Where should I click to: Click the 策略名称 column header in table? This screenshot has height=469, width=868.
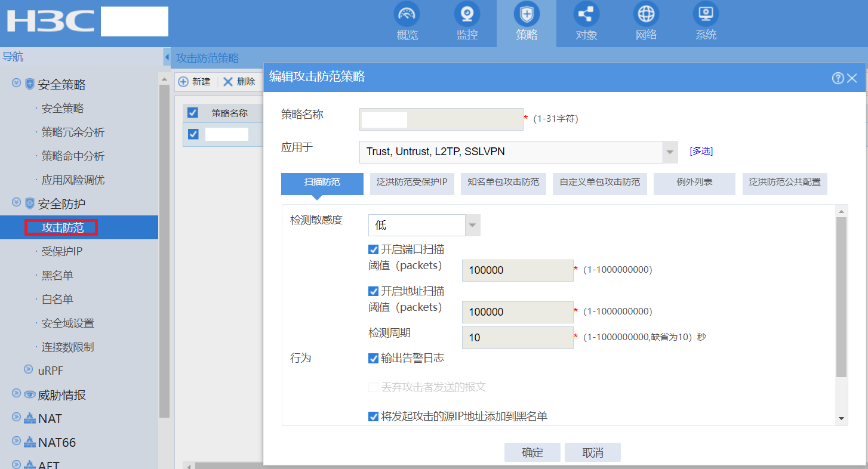click(x=229, y=113)
